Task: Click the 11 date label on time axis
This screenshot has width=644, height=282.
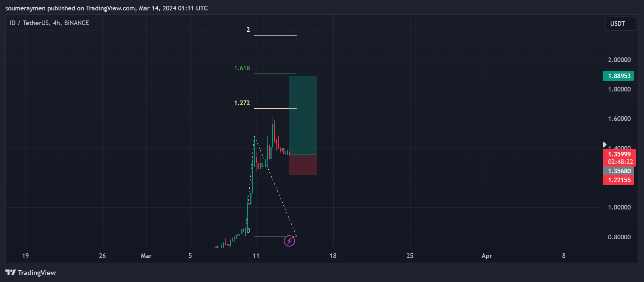Action: [x=256, y=256]
